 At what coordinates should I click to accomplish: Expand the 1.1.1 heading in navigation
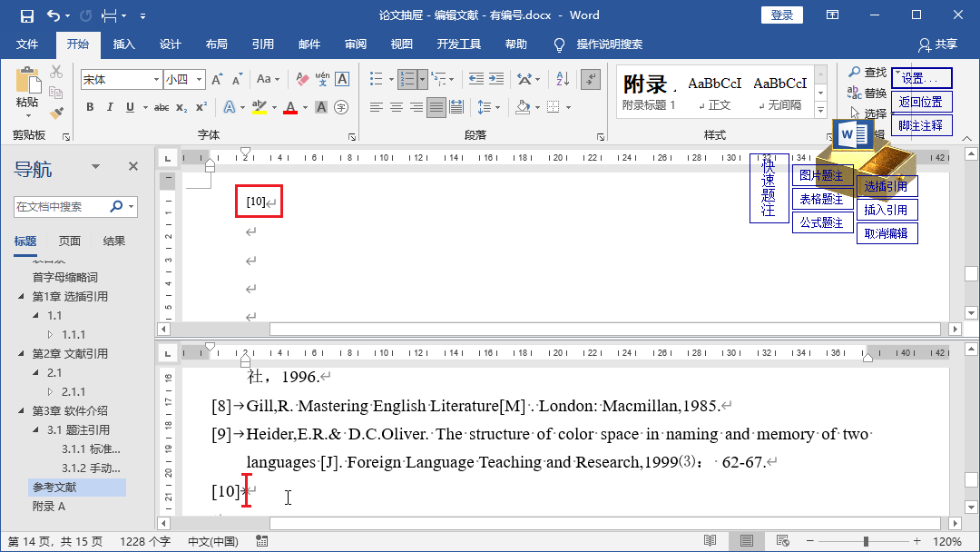pos(51,334)
